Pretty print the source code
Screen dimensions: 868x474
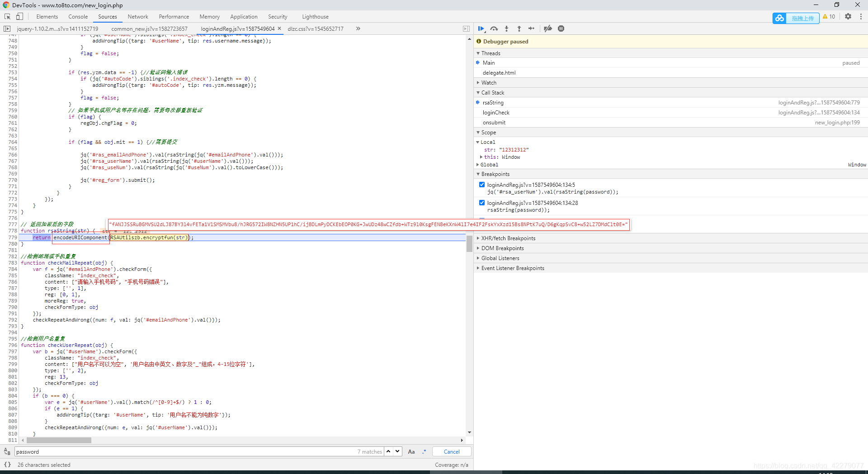click(7, 465)
